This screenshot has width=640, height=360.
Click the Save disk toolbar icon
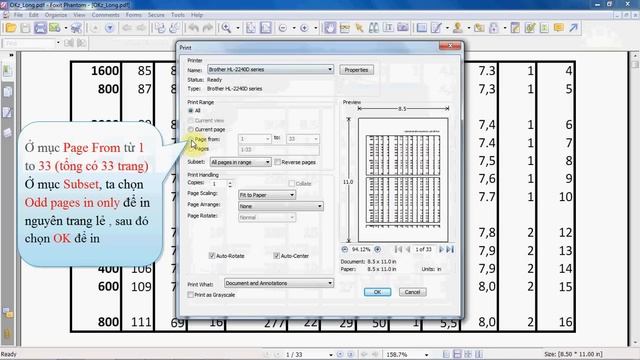25,28
